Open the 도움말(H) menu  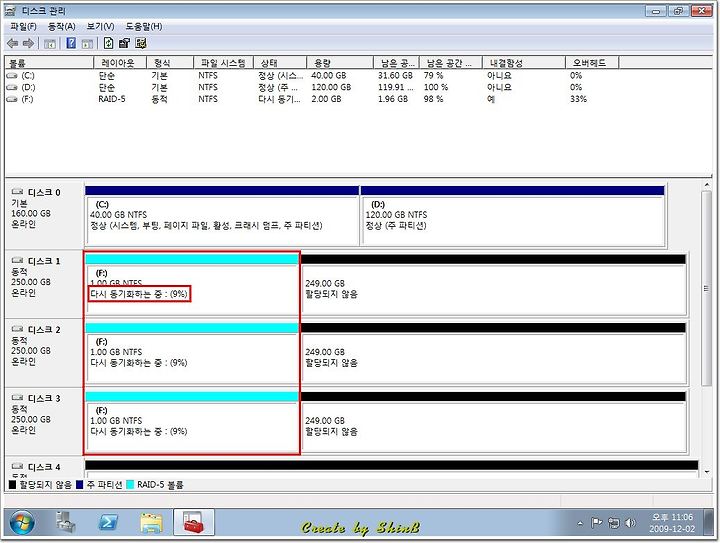tap(144, 27)
